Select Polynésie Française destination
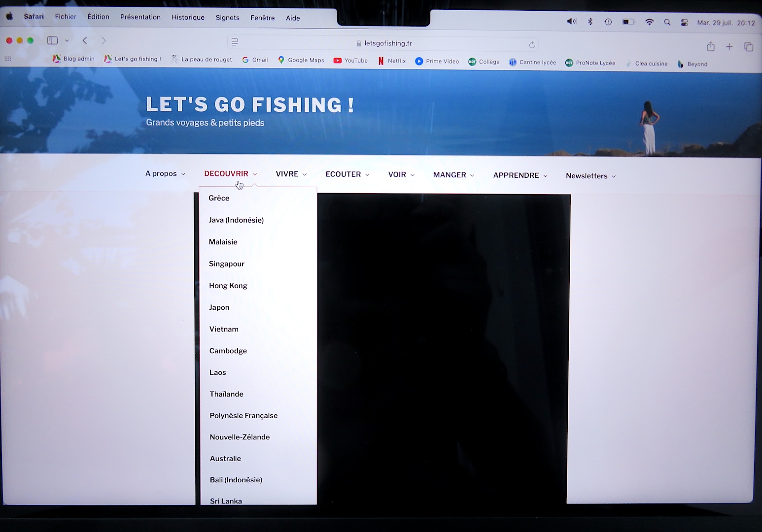The image size is (762, 532). pos(244,416)
